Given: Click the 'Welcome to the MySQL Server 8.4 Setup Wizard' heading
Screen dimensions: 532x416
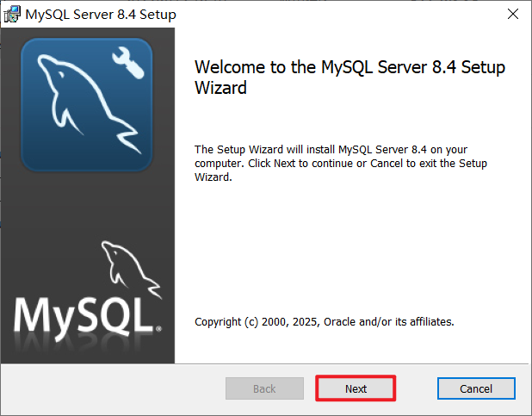Looking at the screenshot, I should click(x=350, y=78).
